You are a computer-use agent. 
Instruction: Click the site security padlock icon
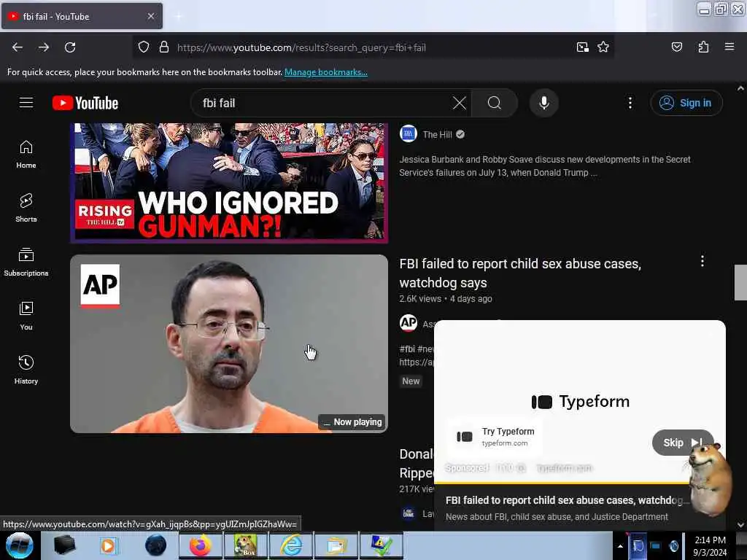click(x=164, y=47)
